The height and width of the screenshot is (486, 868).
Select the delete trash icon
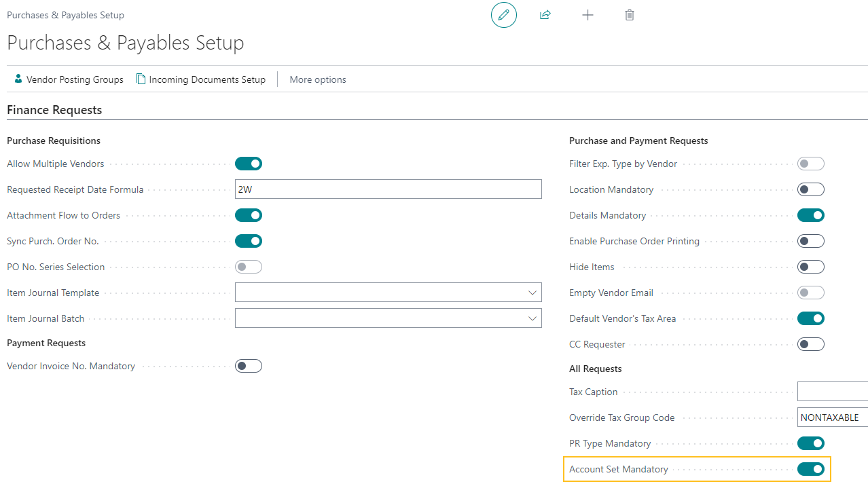coord(629,14)
